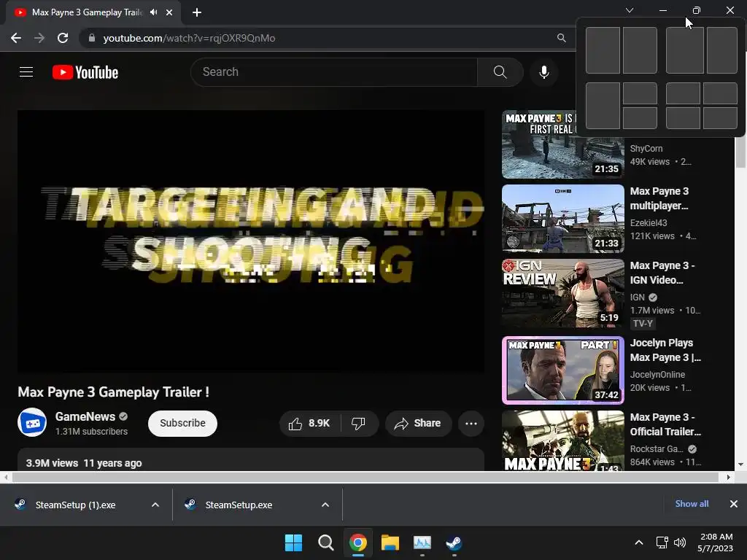Open the tab search chevron
Image resolution: width=747 pixels, height=560 pixels.
(x=630, y=10)
